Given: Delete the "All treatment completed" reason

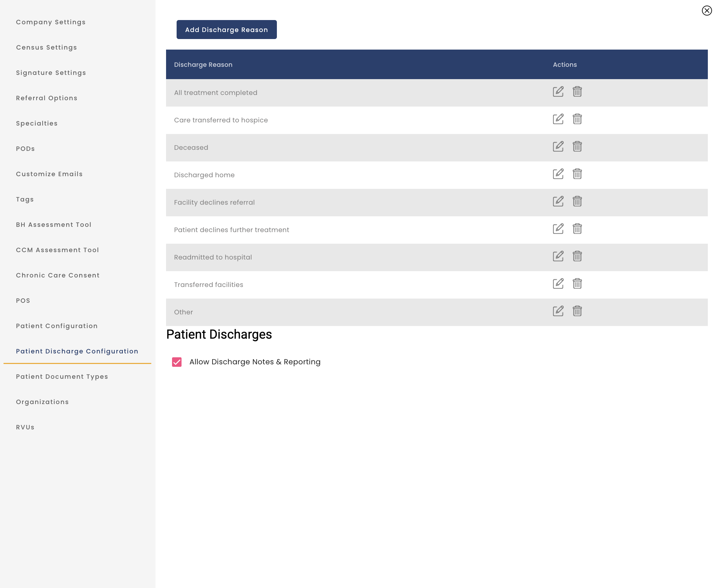Looking at the screenshot, I should [x=577, y=91].
